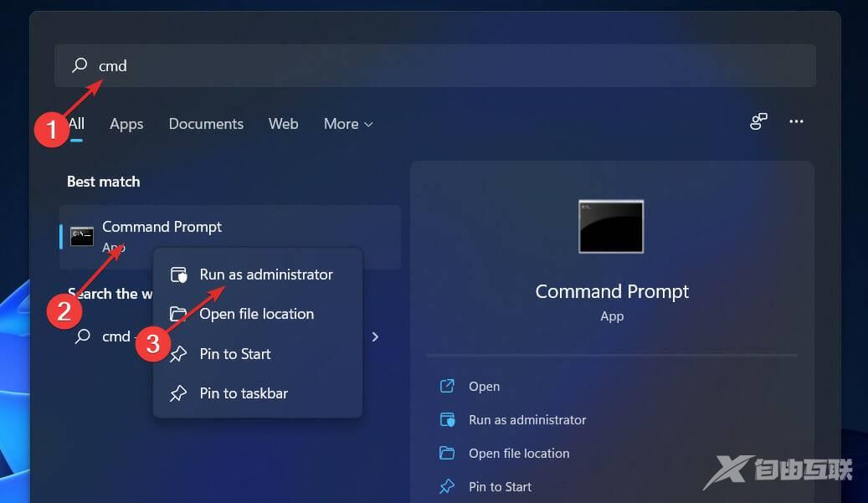Click the cmd search input field
Screen dimensions: 868x503
click(419, 65)
